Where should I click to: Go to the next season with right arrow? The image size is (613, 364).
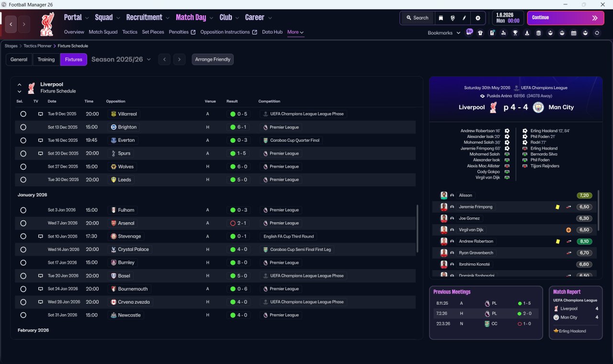179,59
